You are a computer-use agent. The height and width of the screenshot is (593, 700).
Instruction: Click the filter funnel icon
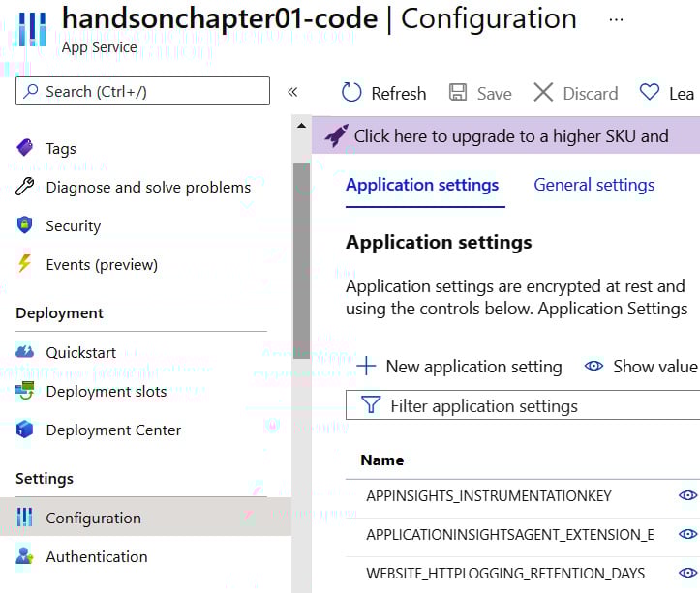click(371, 405)
